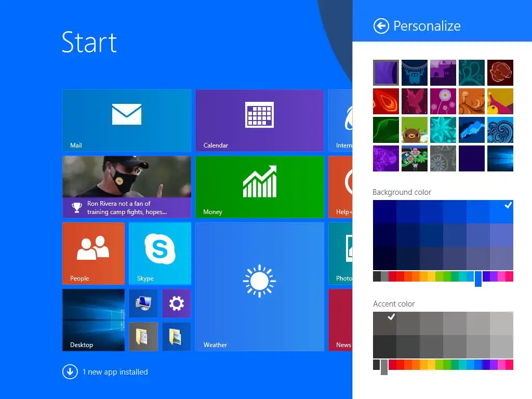Launch the Skype tile

click(x=160, y=254)
